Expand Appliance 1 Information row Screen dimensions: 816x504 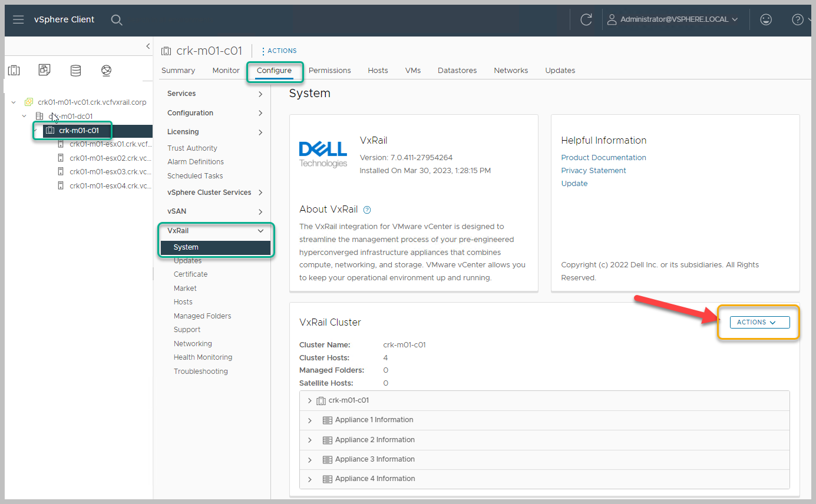click(310, 420)
